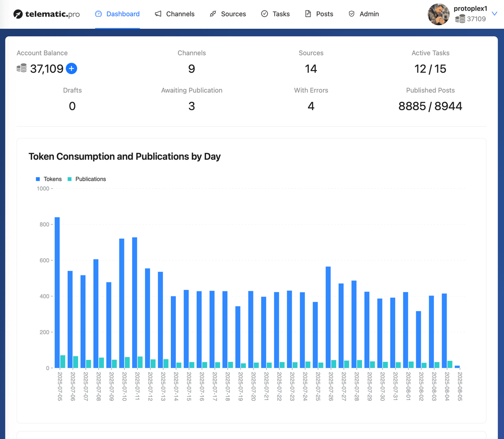Go to the Channels menu item

pyautogui.click(x=174, y=14)
